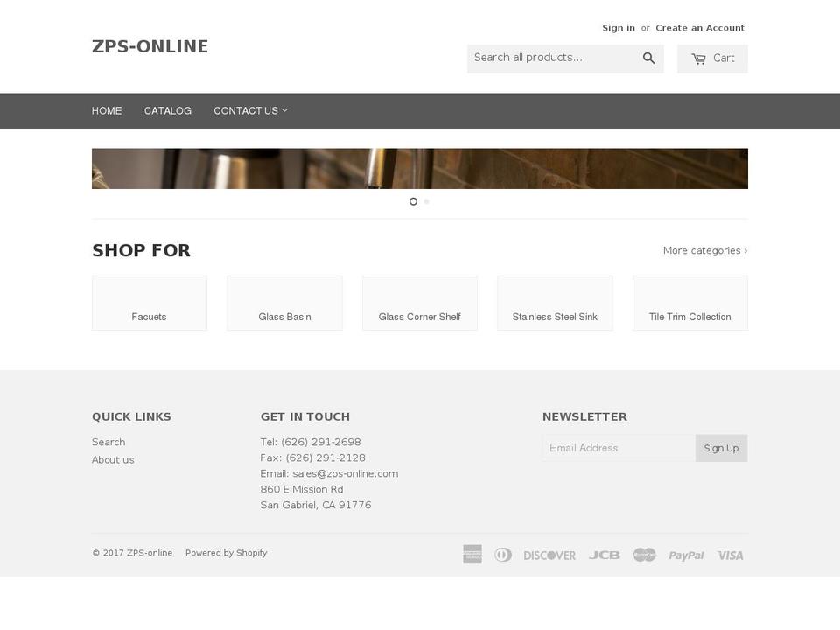The image size is (840, 630).
Task: Open More categories listing
Action: point(704,250)
